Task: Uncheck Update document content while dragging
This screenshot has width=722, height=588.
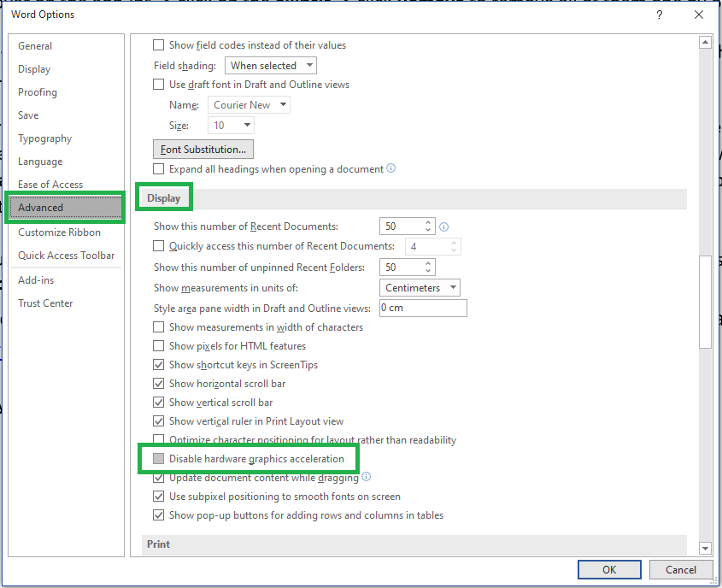Action: coord(158,478)
